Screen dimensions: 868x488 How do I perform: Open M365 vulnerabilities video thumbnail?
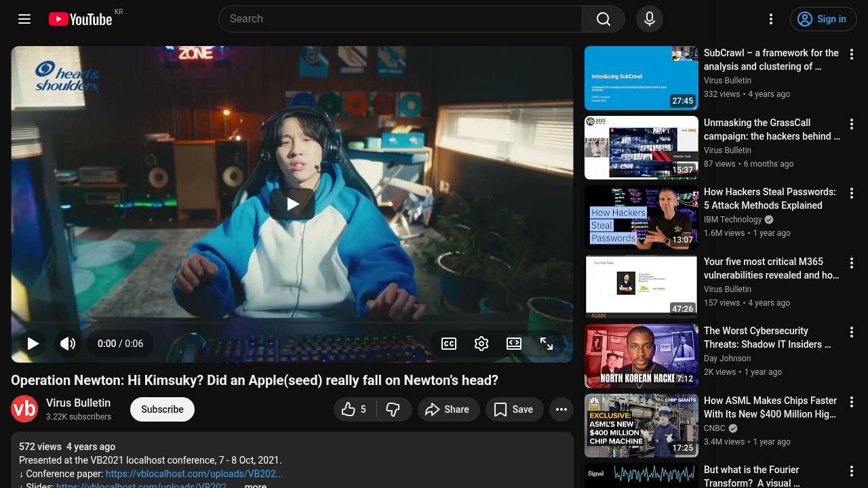642,287
